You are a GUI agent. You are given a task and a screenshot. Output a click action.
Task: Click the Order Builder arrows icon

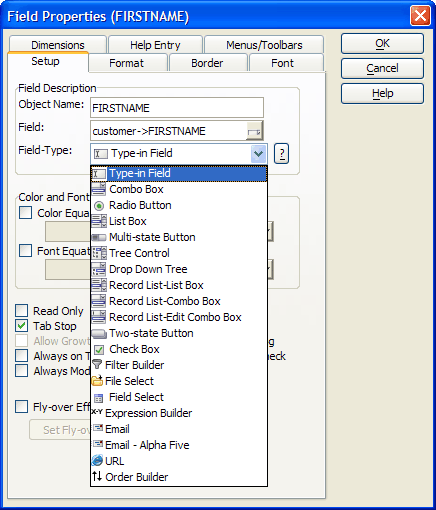97,476
